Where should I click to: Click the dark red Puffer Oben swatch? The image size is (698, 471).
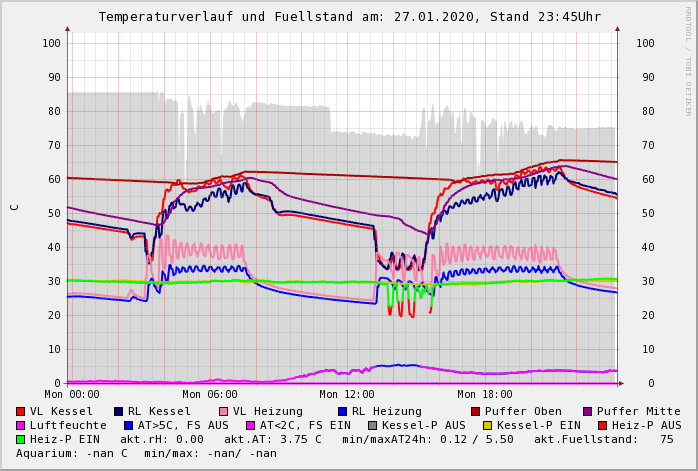pos(475,412)
